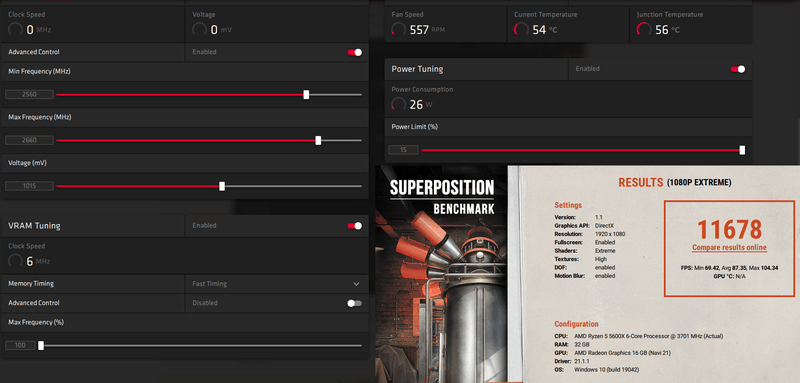This screenshot has width=800, height=383.
Task: Click the Power Tuning heading
Action: pos(417,69)
